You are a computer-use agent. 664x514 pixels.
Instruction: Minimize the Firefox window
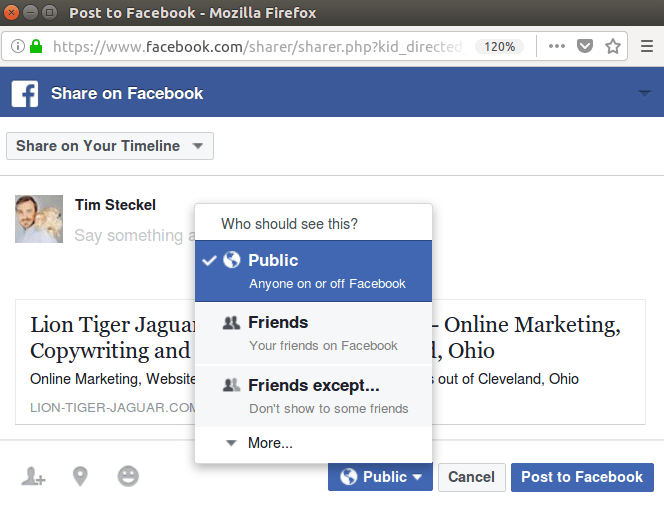pyautogui.click(x=30, y=13)
